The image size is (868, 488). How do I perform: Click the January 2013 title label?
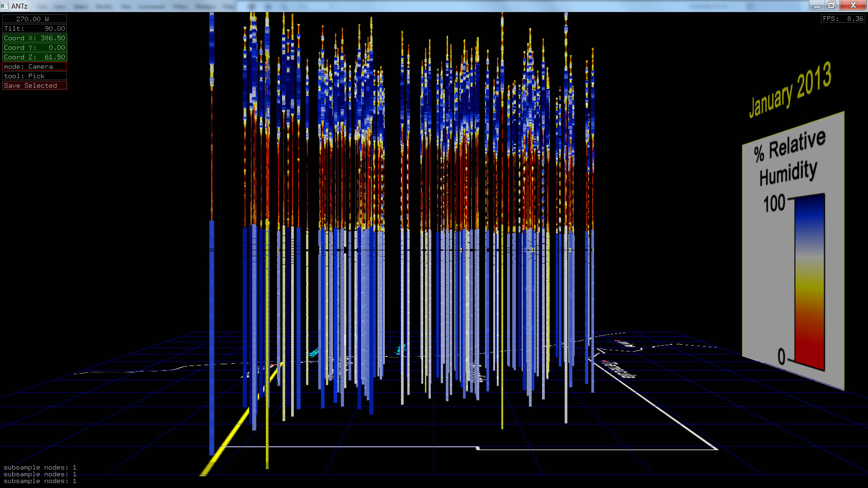789,89
